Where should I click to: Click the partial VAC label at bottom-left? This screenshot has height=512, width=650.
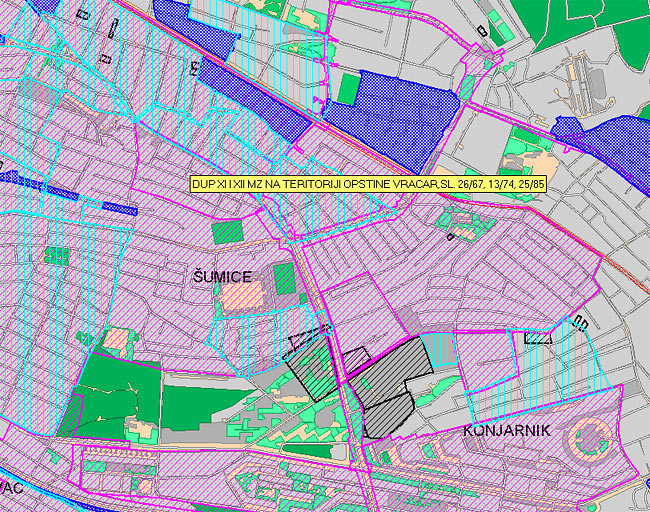[11, 488]
